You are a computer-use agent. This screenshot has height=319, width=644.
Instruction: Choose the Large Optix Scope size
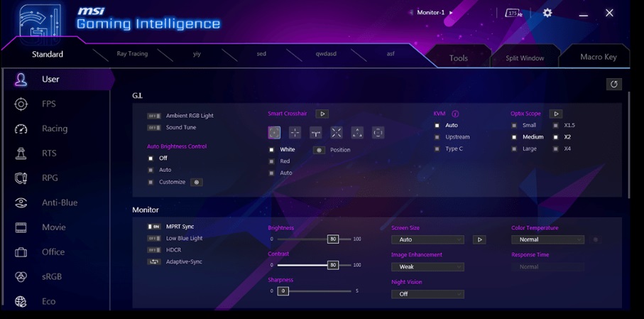pos(514,149)
